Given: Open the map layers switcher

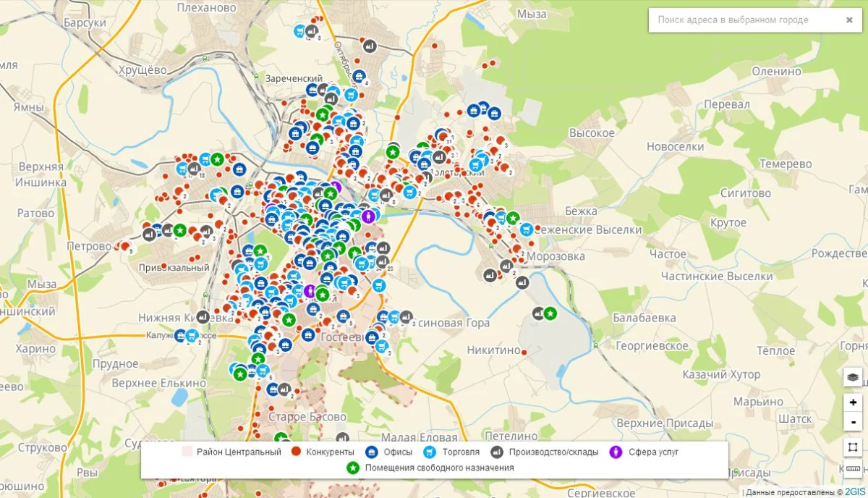Looking at the screenshot, I should click(853, 377).
